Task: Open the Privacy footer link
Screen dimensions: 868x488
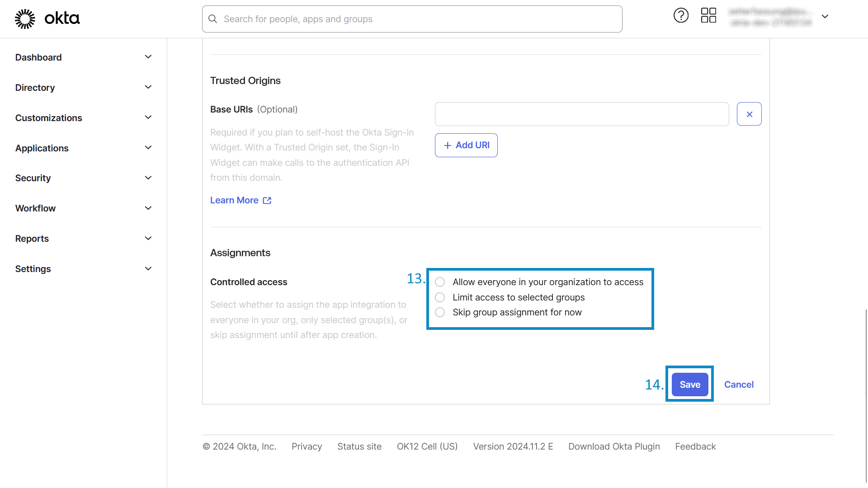Action: pyautogui.click(x=307, y=446)
